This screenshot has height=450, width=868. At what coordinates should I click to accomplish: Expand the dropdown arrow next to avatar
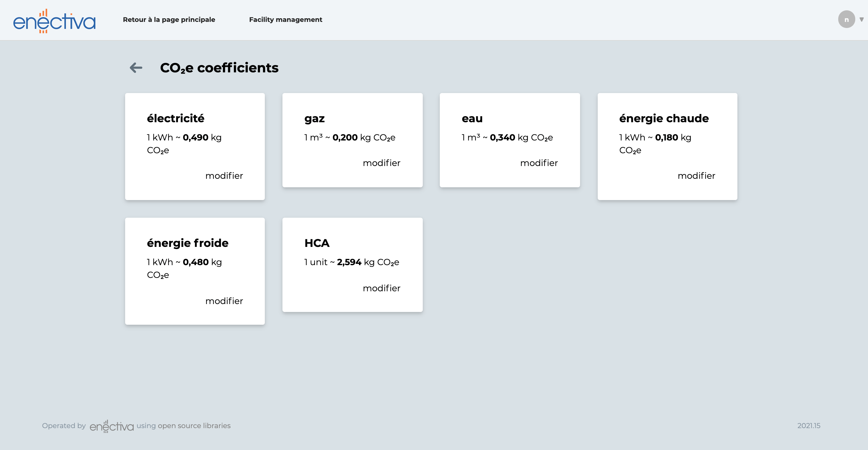pos(861,19)
